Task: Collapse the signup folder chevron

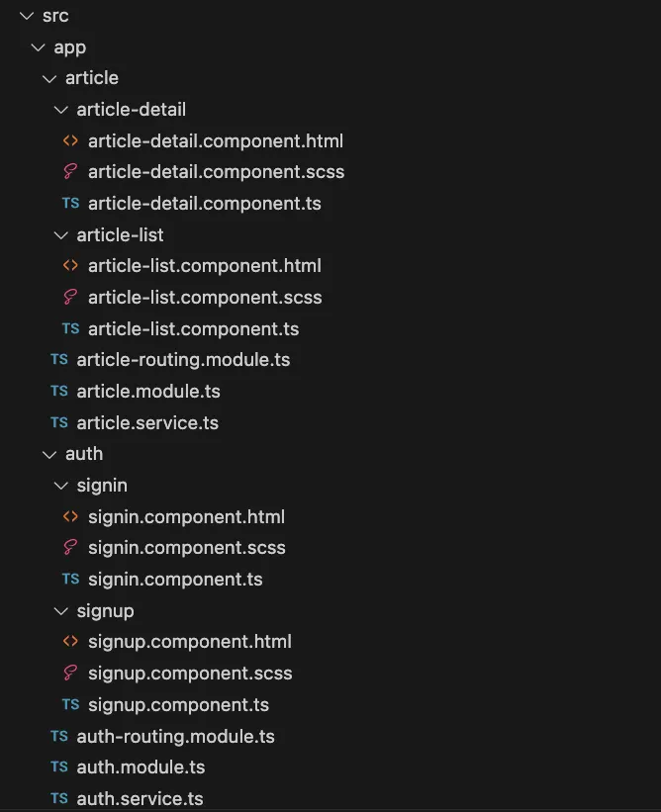Action: 60,611
